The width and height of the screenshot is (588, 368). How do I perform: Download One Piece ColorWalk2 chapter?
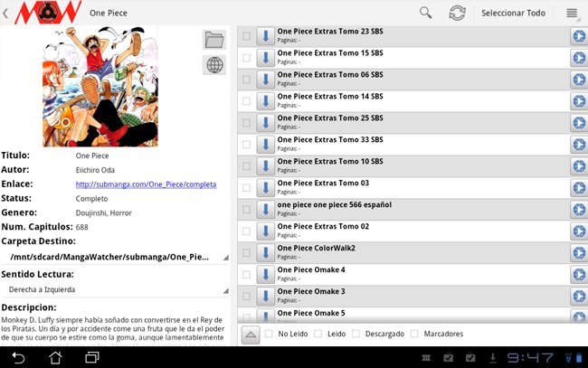point(265,252)
